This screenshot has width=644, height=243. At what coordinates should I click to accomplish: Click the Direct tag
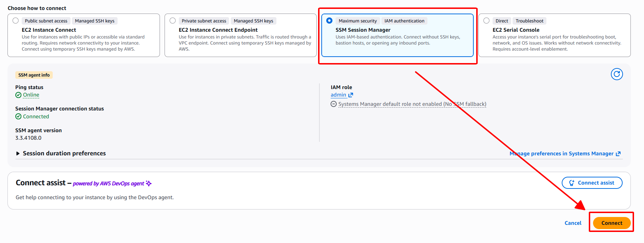pos(502,21)
